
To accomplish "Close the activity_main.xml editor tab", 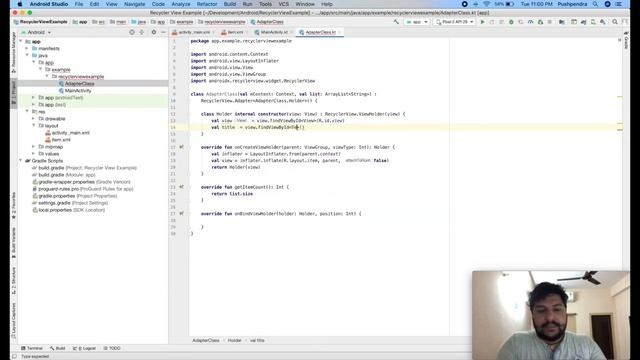I will (x=213, y=32).
